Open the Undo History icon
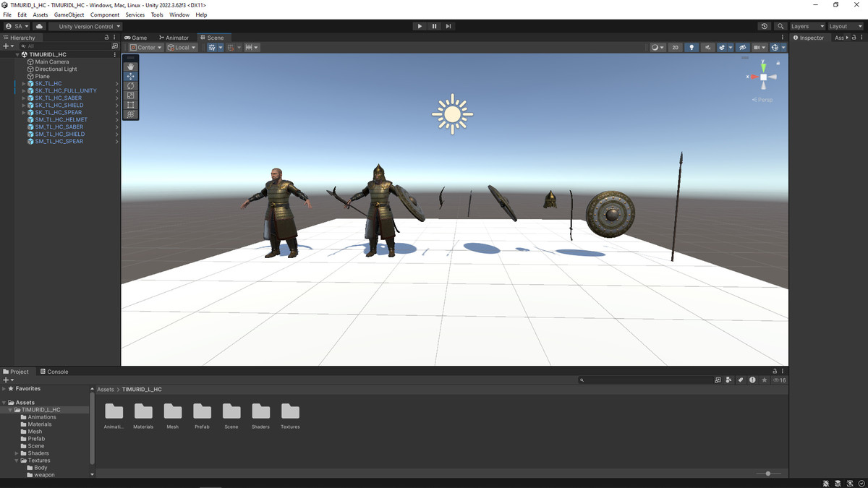Image resolution: width=868 pixels, height=488 pixels. [765, 26]
